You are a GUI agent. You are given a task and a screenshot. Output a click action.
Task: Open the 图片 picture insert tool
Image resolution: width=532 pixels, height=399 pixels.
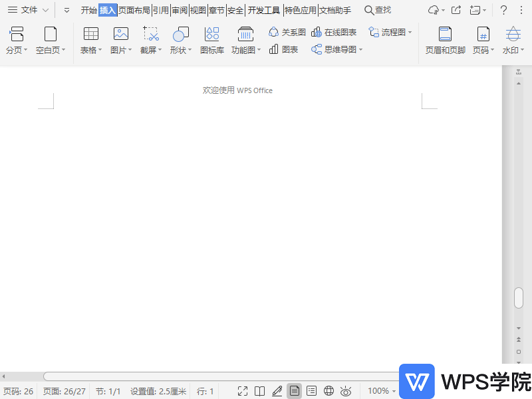coord(120,39)
